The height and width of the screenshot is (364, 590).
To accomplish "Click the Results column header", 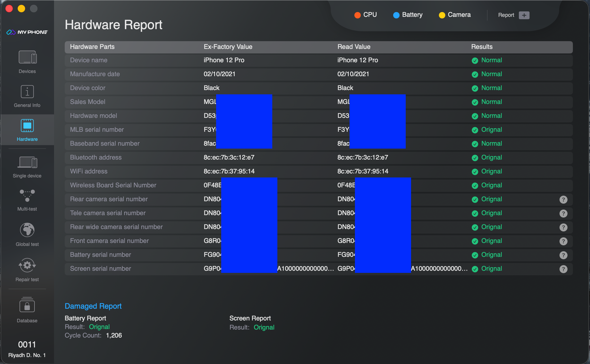I will coord(482,47).
